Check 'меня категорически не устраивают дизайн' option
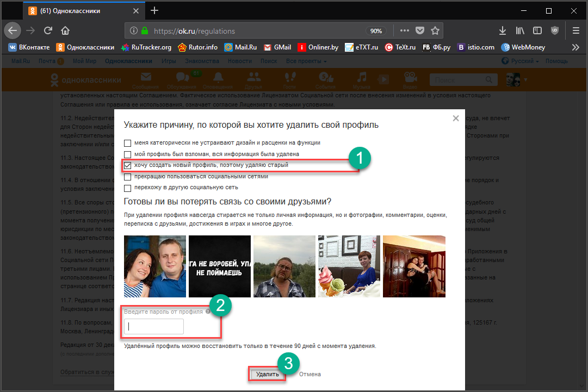Image resolution: width=588 pixels, height=392 pixels. (x=128, y=143)
